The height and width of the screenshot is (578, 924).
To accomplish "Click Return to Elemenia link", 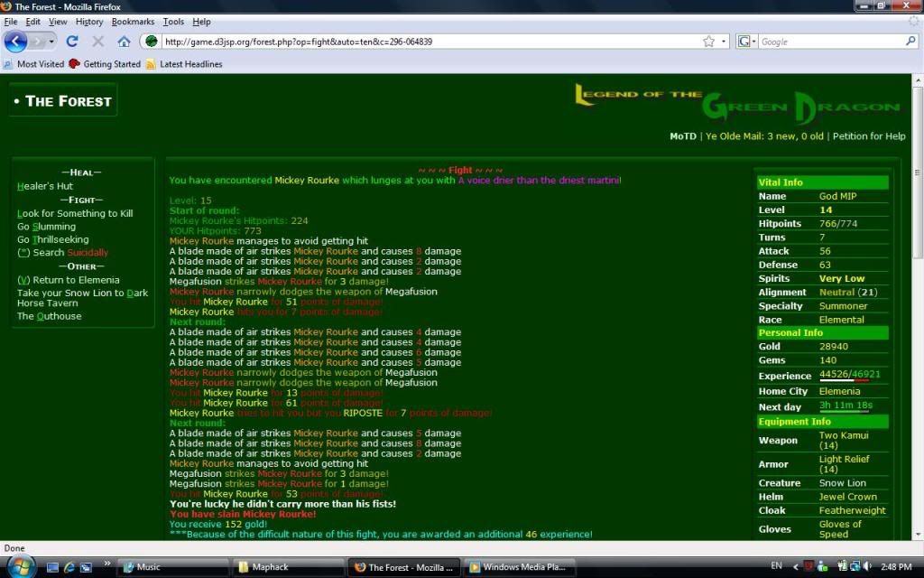I will 69,280.
